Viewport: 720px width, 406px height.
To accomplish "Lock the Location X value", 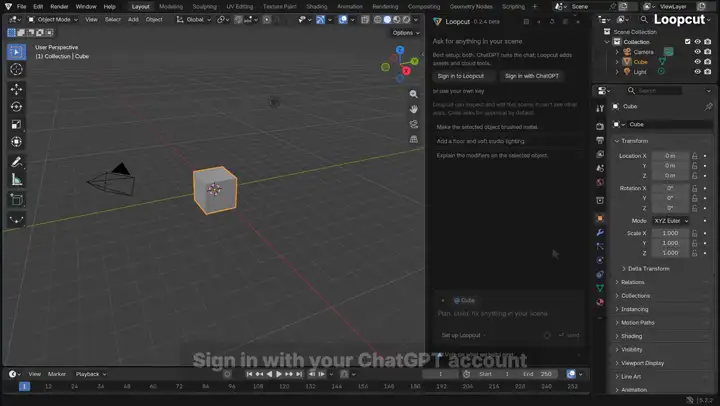I will pos(695,156).
